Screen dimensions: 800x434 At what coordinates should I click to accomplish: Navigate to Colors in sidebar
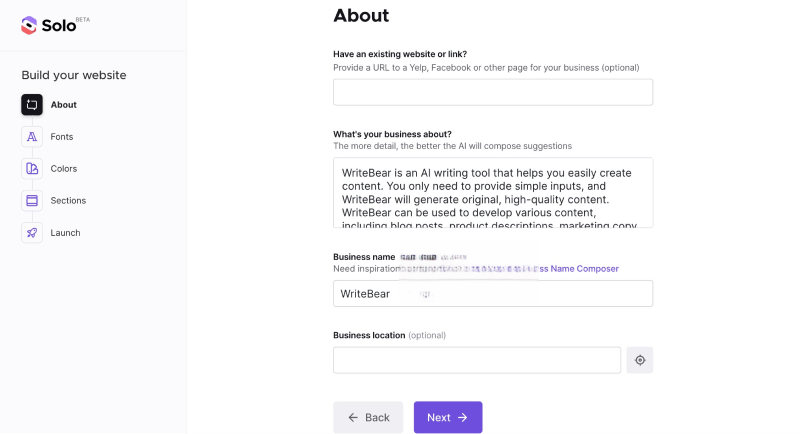pyautogui.click(x=64, y=169)
